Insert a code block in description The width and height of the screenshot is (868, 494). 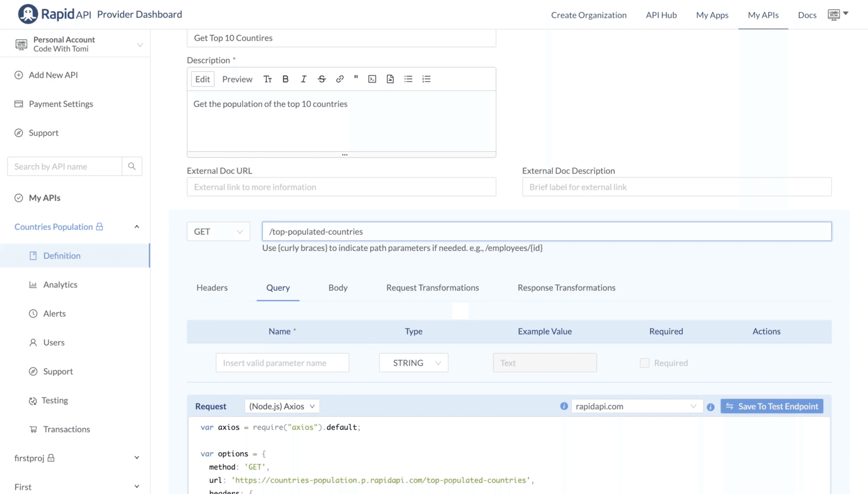(x=372, y=79)
